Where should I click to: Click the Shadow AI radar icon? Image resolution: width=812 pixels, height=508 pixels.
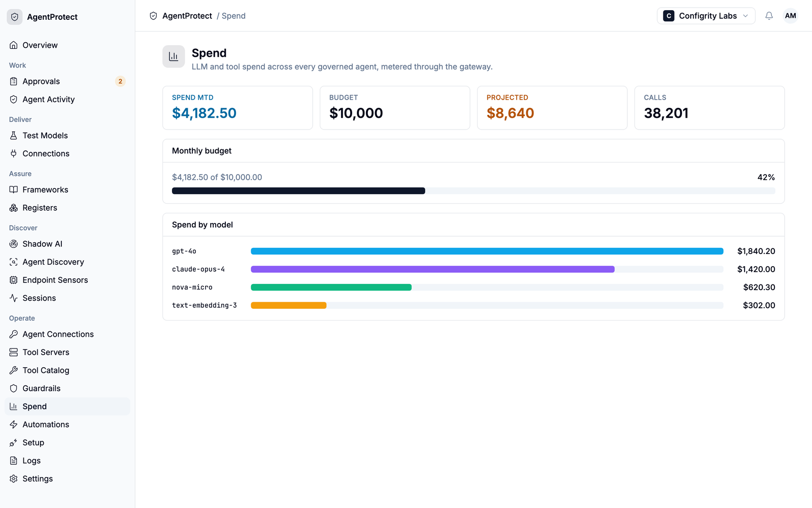point(14,244)
